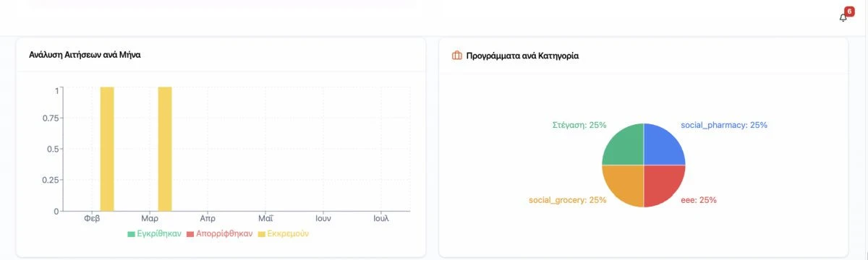Click x-axis label Απρ
This screenshot has width=868, height=260.
pos(208,218)
